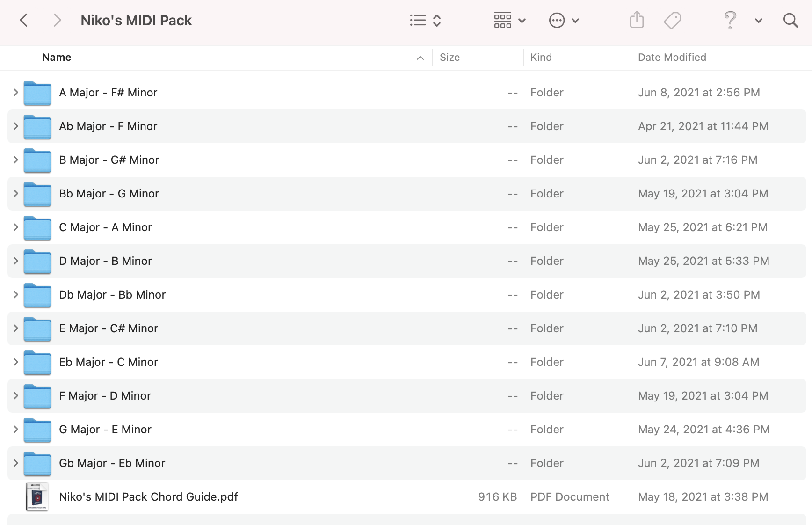
Task: Expand the Bb Major - G Minor folder
Action: coord(15,194)
